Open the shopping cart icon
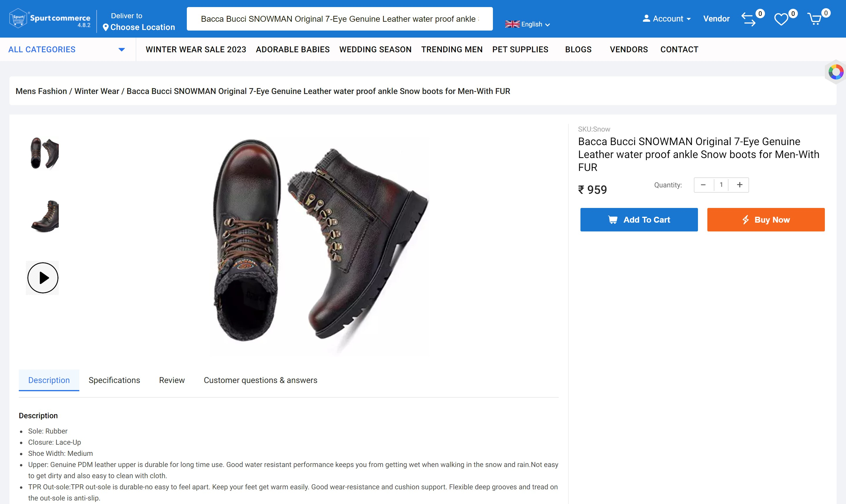 click(x=815, y=19)
